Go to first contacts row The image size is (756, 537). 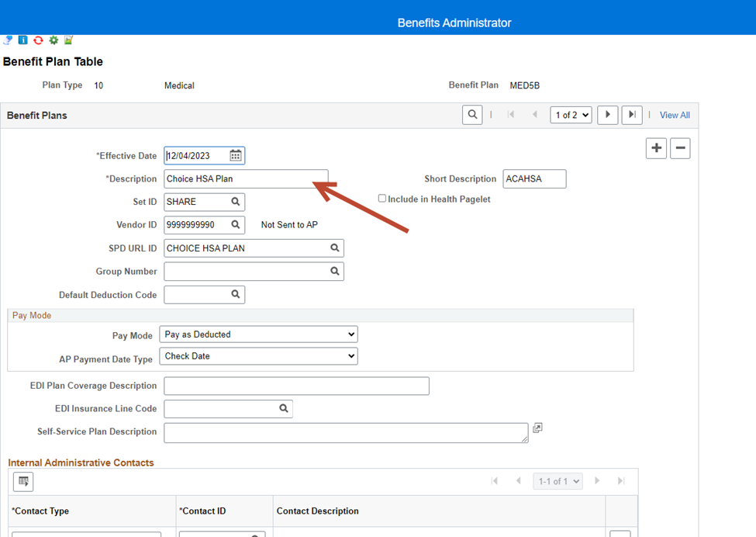click(494, 481)
